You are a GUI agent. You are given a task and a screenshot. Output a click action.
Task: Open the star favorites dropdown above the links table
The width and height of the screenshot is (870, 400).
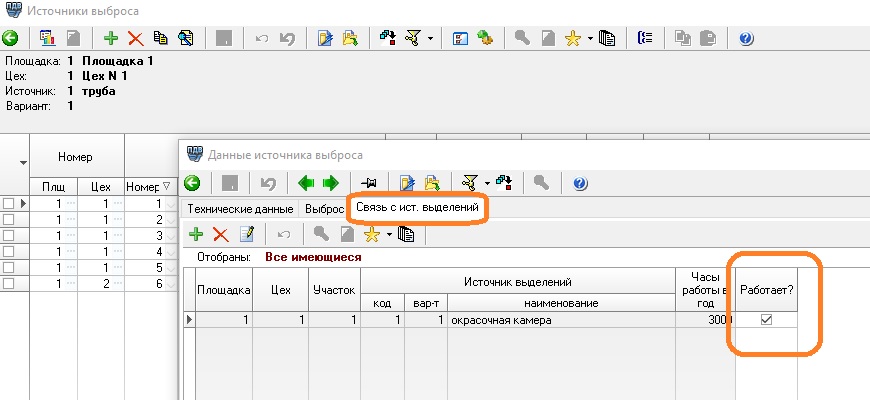pos(388,234)
